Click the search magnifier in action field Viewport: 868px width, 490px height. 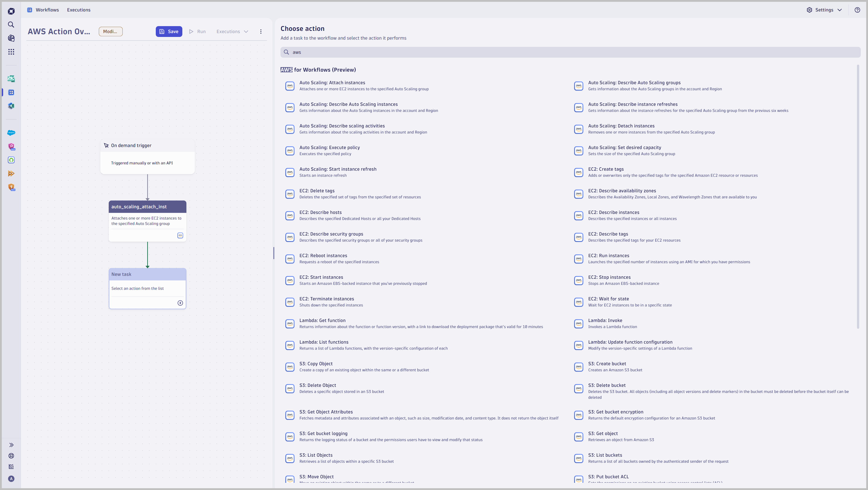coord(286,52)
